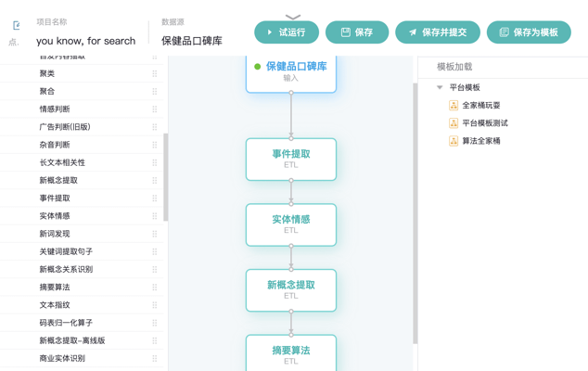Select the 实体情感 ETL node on canvas
Image resolution: width=588 pixels, height=371 pixels.
291,224
